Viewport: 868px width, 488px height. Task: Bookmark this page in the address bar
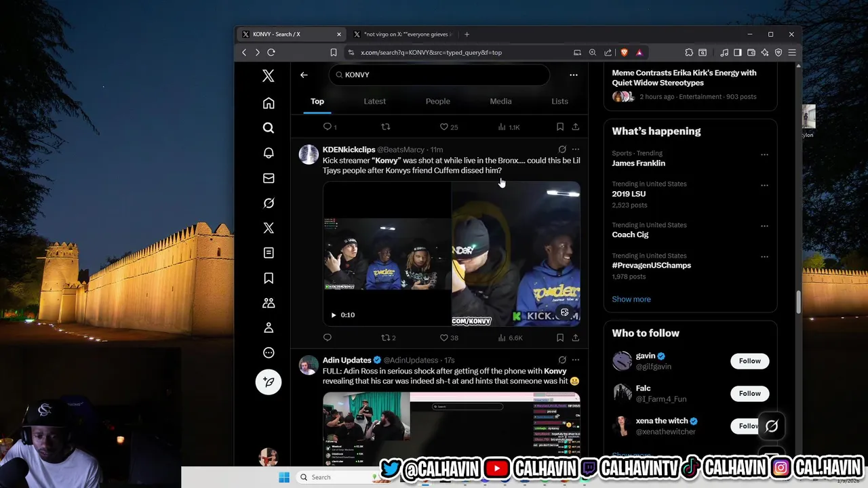[x=334, y=52]
